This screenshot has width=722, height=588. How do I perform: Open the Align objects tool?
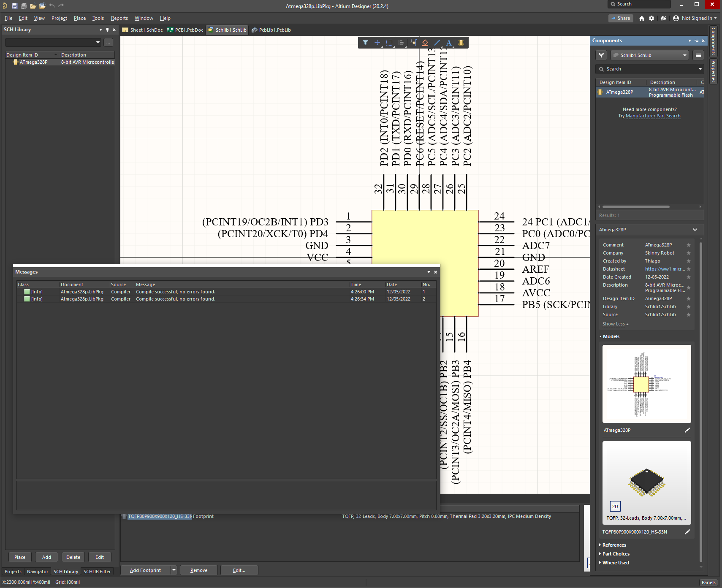(x=401, y=43)
